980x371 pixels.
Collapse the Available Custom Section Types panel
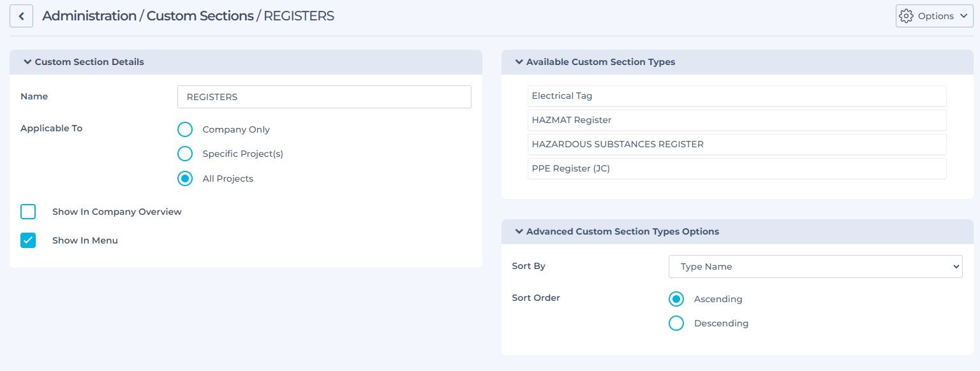(519, 62)
